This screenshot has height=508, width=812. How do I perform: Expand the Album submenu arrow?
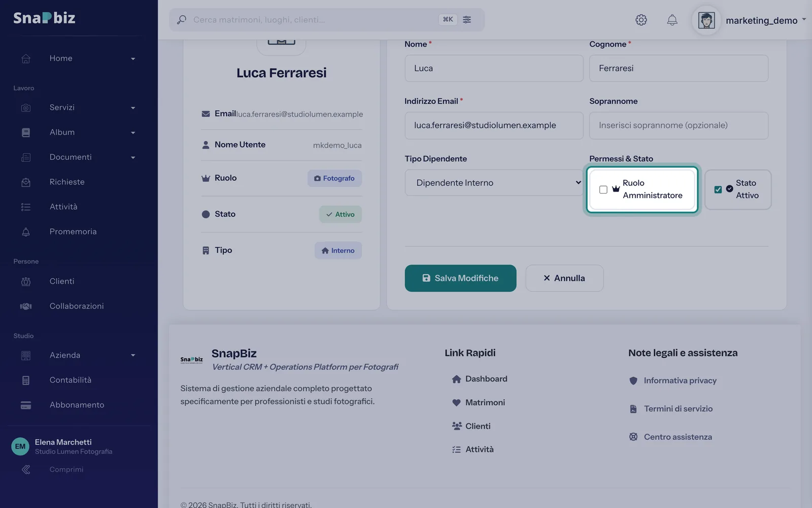[x=133, y=133]
